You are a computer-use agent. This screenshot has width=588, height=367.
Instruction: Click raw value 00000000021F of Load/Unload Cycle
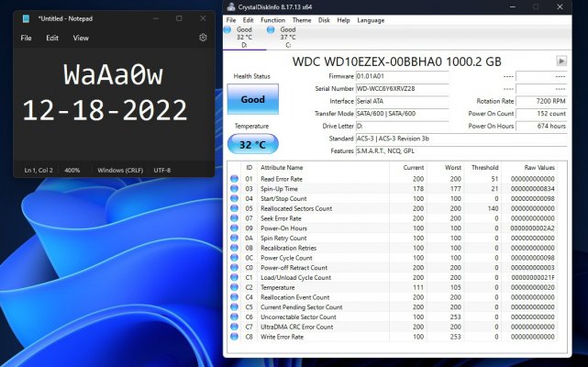[533, 277]
